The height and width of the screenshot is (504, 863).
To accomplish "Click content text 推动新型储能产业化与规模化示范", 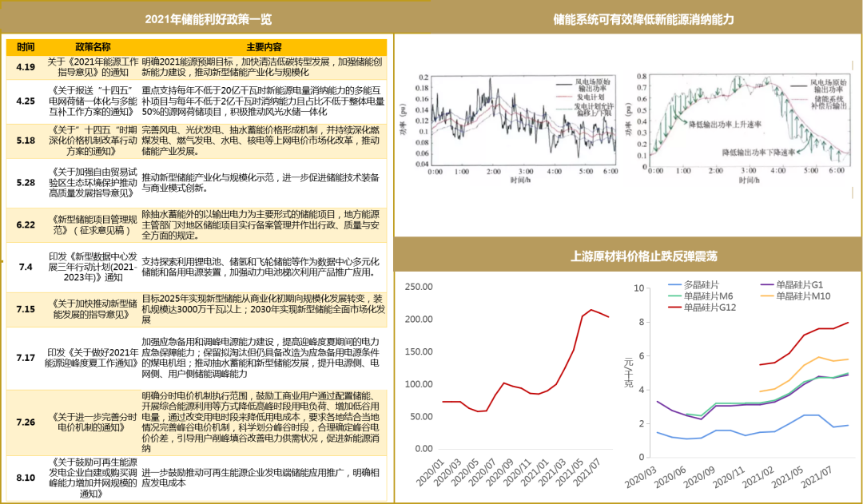I will (209, 178).
